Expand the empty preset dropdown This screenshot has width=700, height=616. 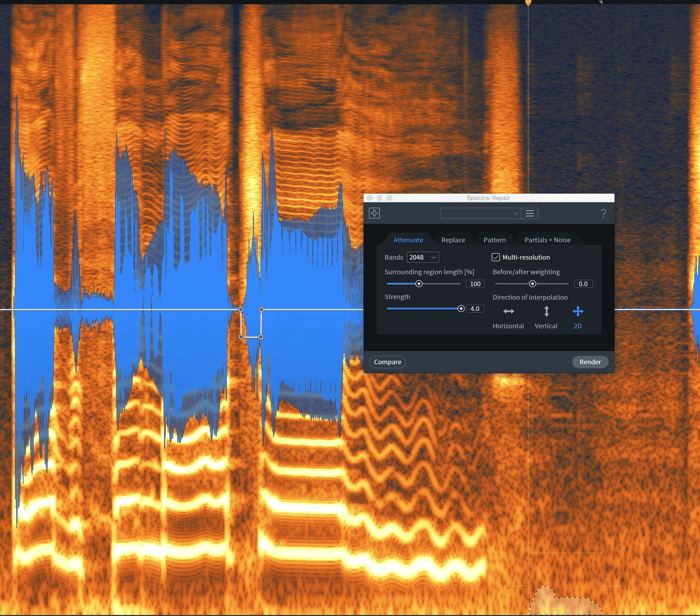click(x=480, y=213)
